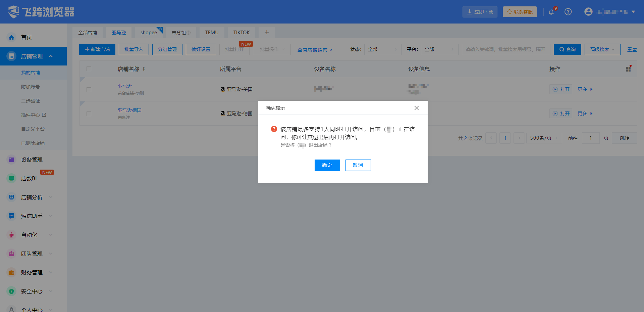Click the user avatar icon
The image size is (644, 312).
pos(588,12)
